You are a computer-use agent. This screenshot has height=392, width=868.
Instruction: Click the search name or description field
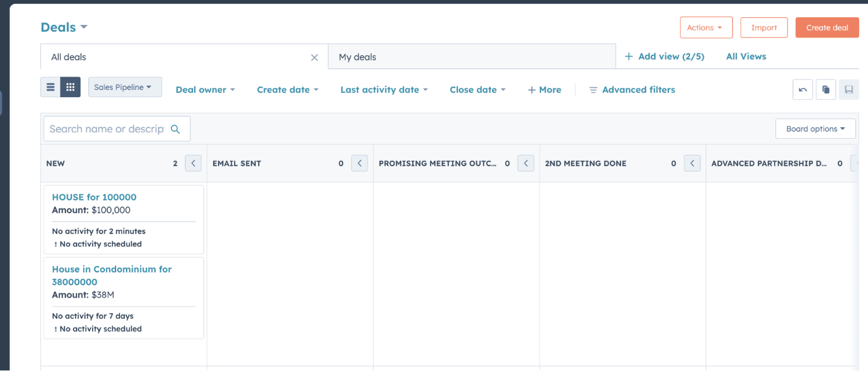coord(117,129)
